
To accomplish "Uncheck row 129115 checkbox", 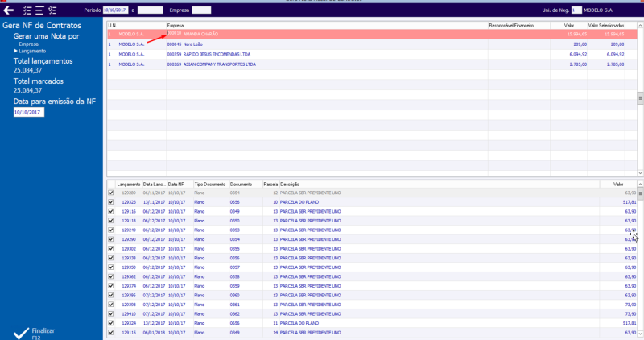I will click(x=111, y=333).
